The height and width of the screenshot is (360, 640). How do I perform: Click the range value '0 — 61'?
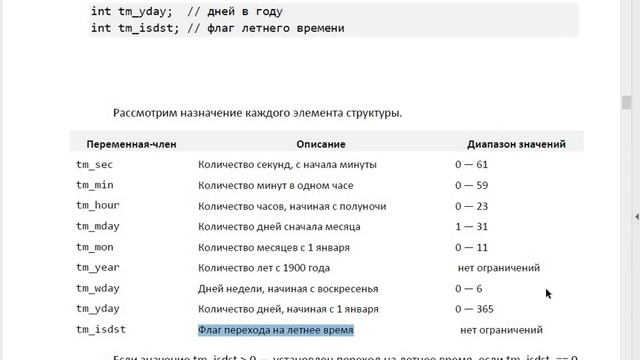click(x=471, y=164)
